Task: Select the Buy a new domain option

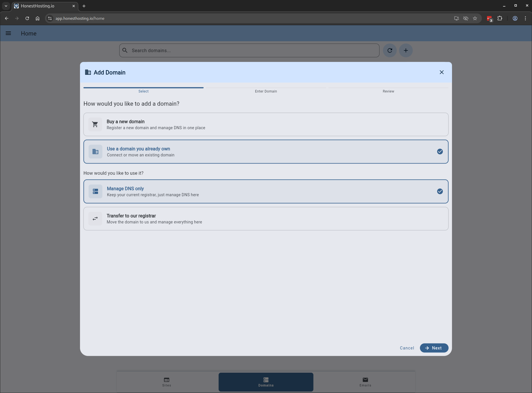Action: (x=266, y=125)
